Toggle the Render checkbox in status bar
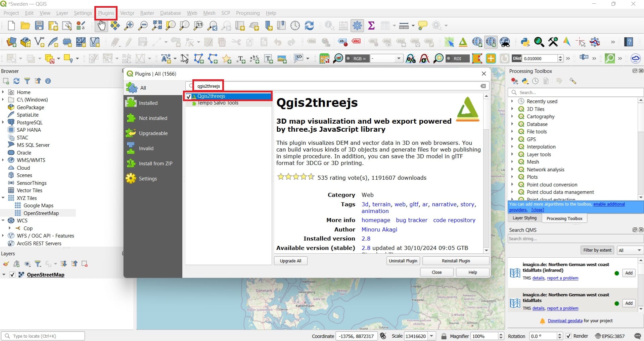644x341 pixels. 568,336
